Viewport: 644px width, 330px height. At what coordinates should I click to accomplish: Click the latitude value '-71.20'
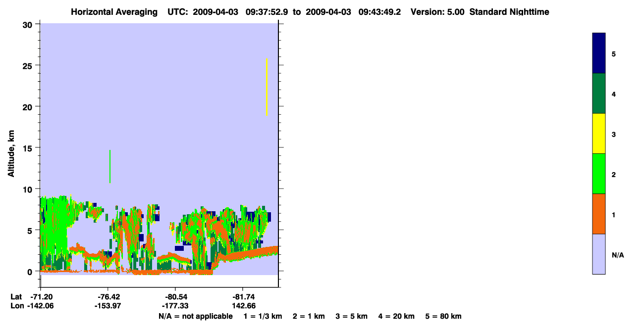click(41, 297)
